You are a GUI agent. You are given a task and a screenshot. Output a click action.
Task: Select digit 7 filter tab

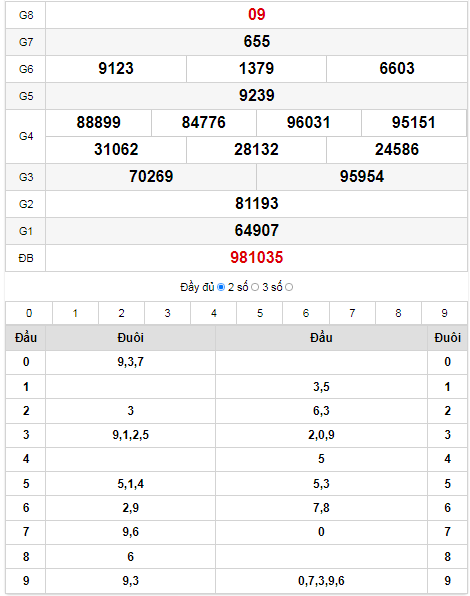352,313
